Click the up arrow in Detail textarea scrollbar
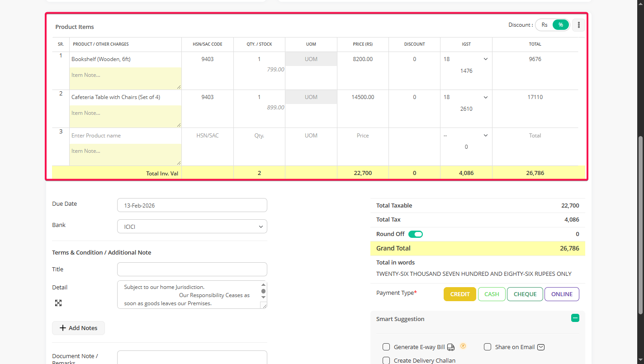Viewport: 644px width, 364px height. pyautogui.click(x=263, y=285)
